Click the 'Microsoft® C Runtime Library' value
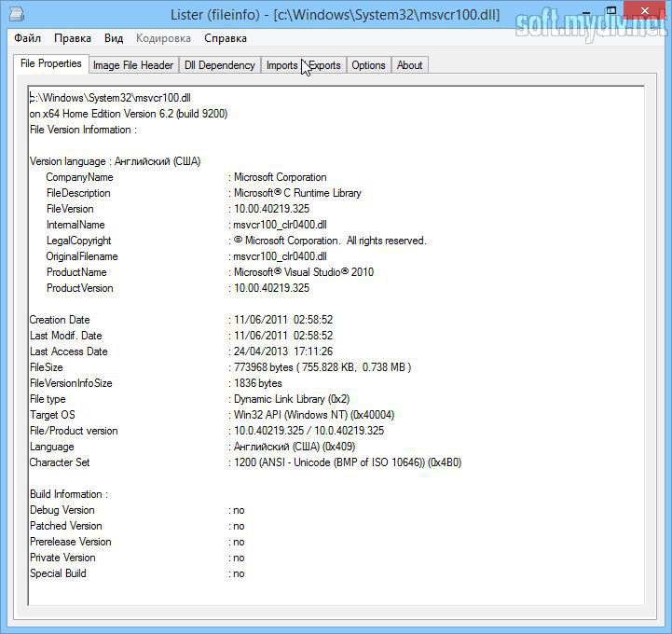This screenshot has width=672, height=634. pyautogui.click(x=297, y=193)
